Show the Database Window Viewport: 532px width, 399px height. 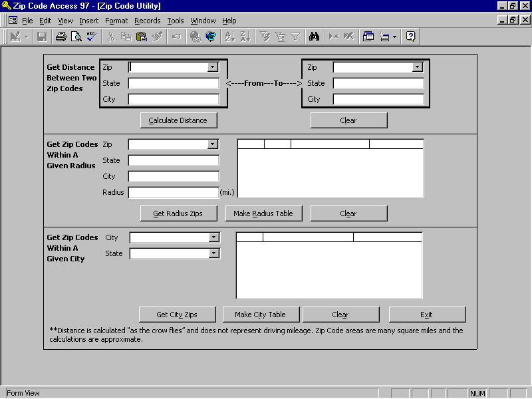tap(368, 37)
